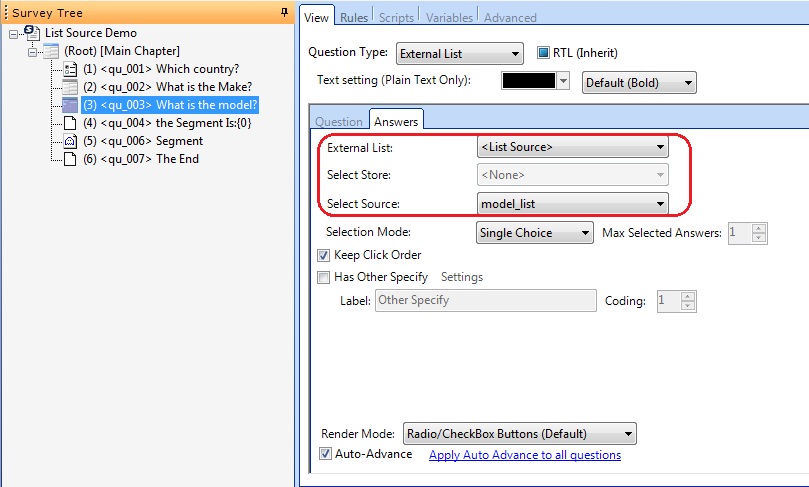Select the 'What is the model?' row

tap(170, 105)
